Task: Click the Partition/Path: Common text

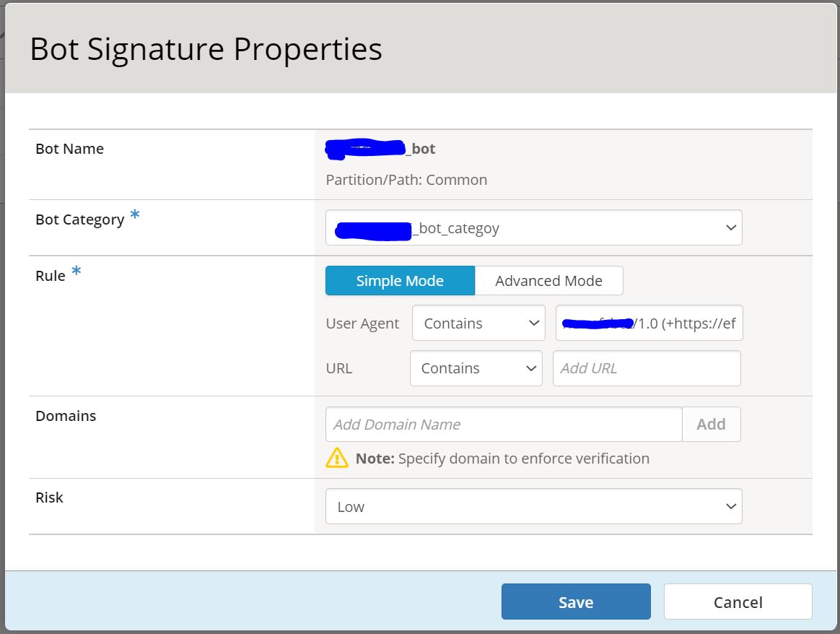Action: pyautogui.click(x=406, y=180)
